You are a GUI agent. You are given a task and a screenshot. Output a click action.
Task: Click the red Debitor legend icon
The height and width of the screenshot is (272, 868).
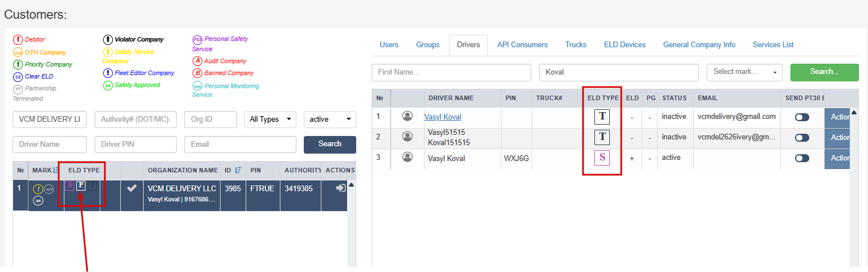(18, 39)
